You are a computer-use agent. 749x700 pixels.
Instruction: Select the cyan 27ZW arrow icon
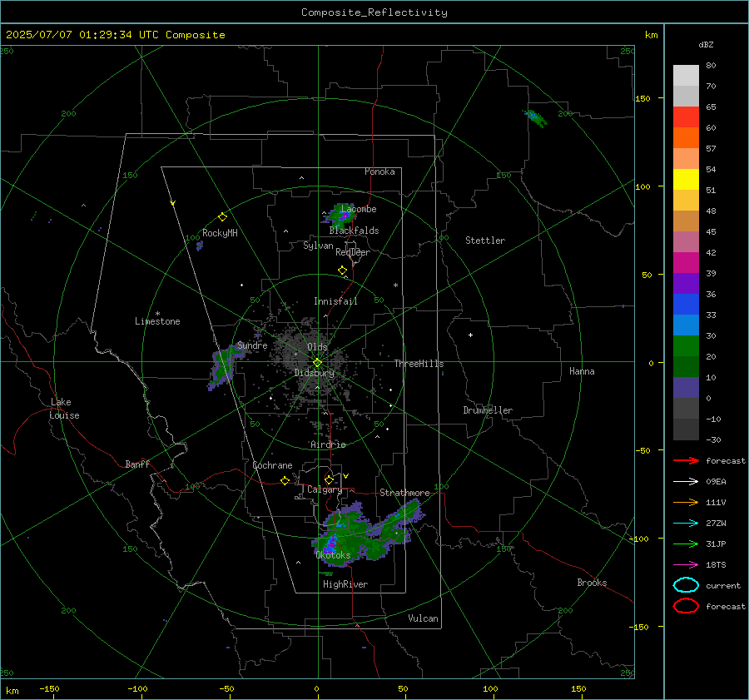686,524
